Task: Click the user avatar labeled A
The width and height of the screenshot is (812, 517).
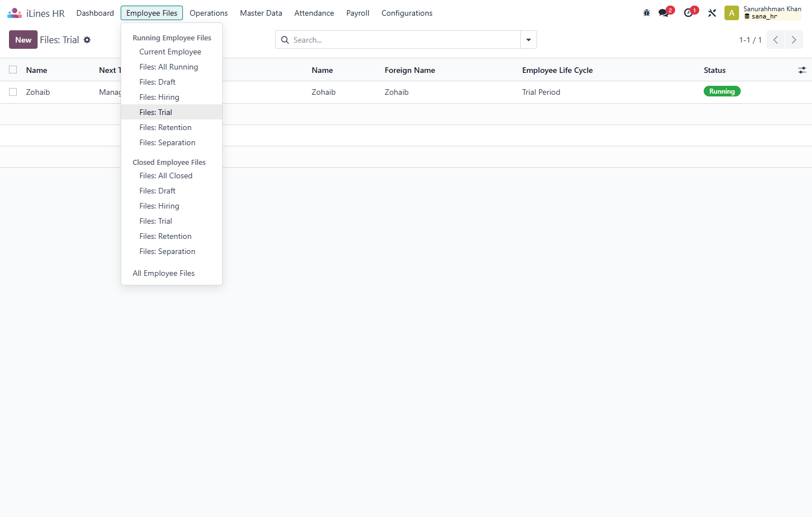Action: pyautogui.click(x=732, y=13)
